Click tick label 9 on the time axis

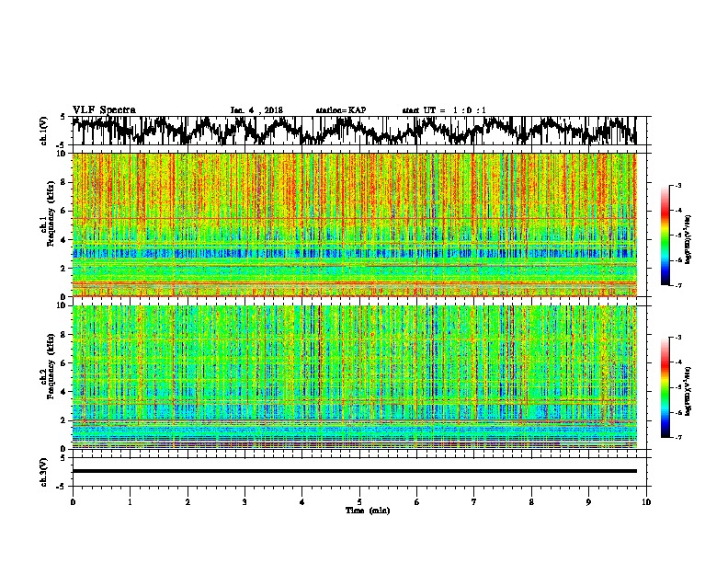(x=588, y=502)
